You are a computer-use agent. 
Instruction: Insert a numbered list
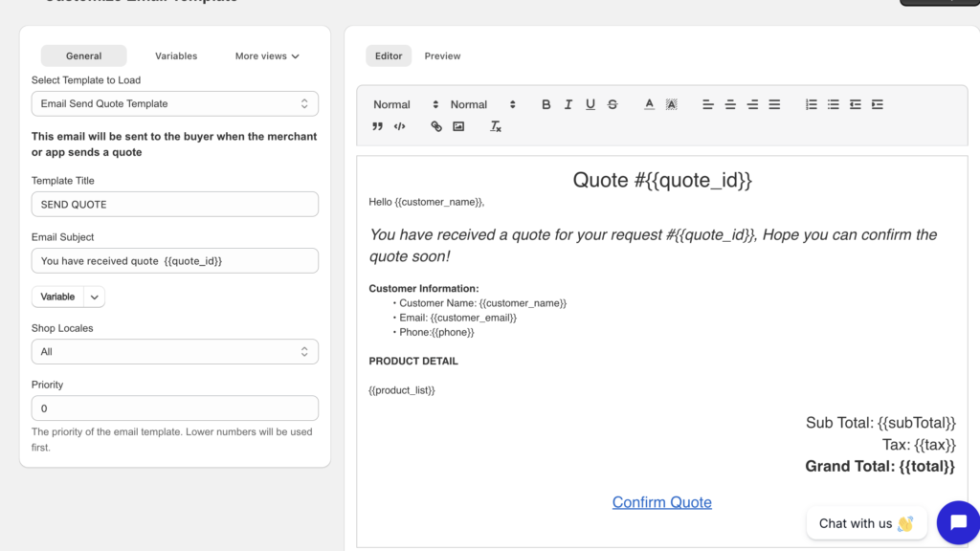pyautogui.click(x=811, y=104)
